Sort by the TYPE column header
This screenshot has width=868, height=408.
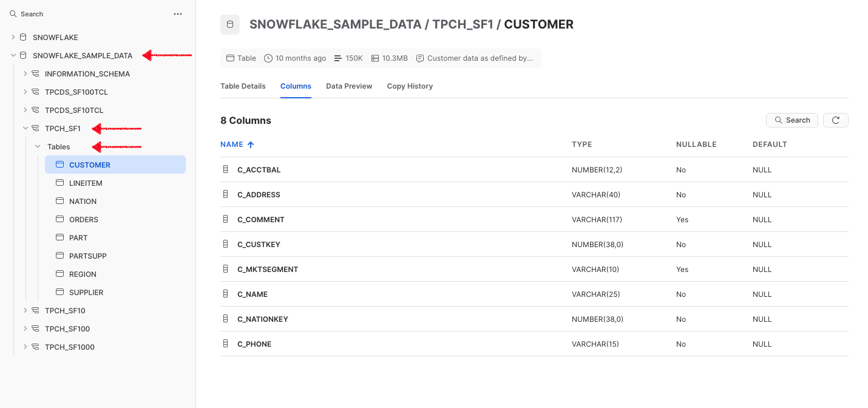point(581,144)
